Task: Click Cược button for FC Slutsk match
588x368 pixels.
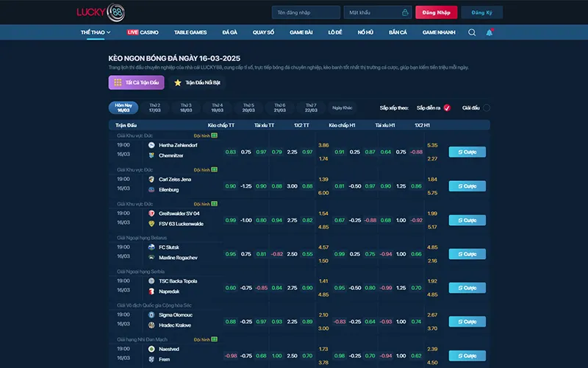Action: 467,254
